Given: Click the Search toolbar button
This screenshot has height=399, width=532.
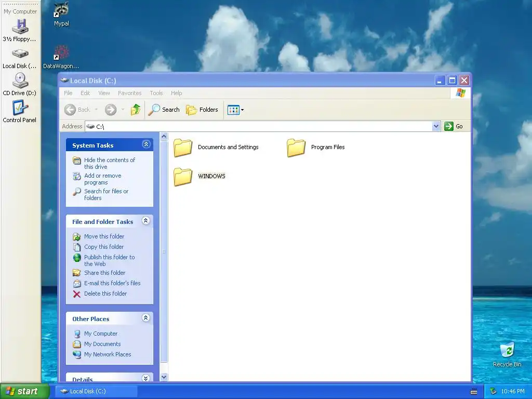Looking at the screenshot, I should tap(164, 110).
